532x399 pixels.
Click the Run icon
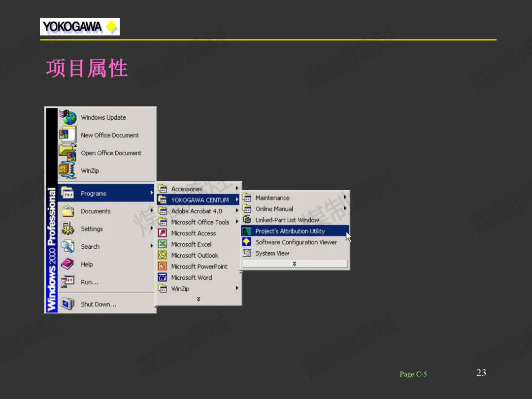[67, 282]
